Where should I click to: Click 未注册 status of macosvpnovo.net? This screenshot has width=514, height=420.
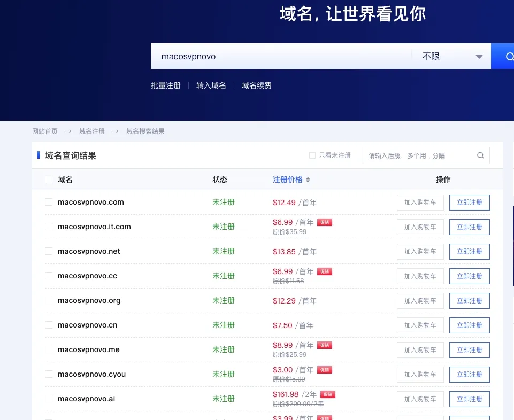click(x=224, y=251)
